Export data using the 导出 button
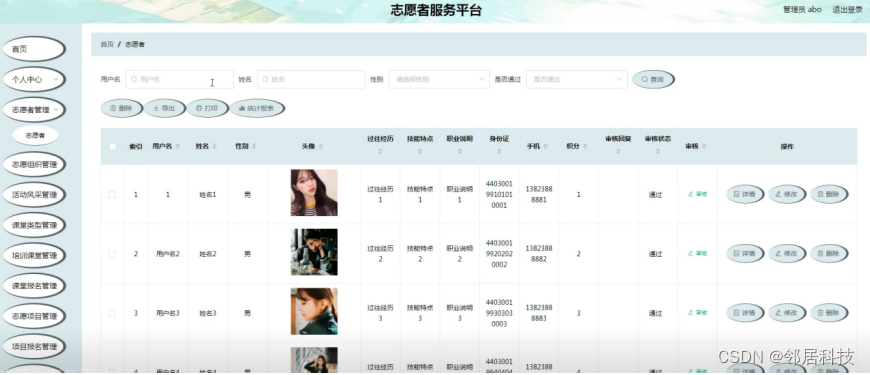The height and width of the screenshot is (375, 870). point(164,108)
